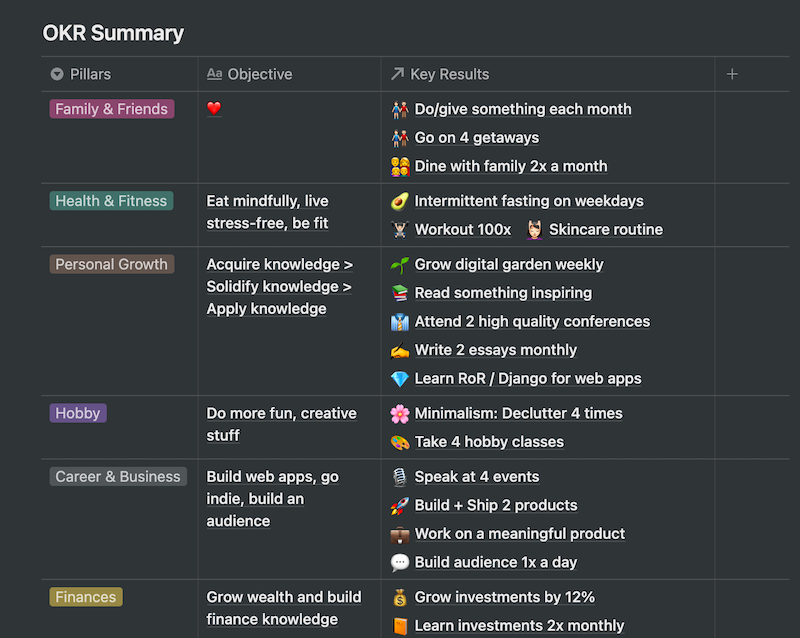The image size is (800, 638).
Task: Click the rocket Build + Ship icon
Action: pyautogui.click(x=399, y=505)
